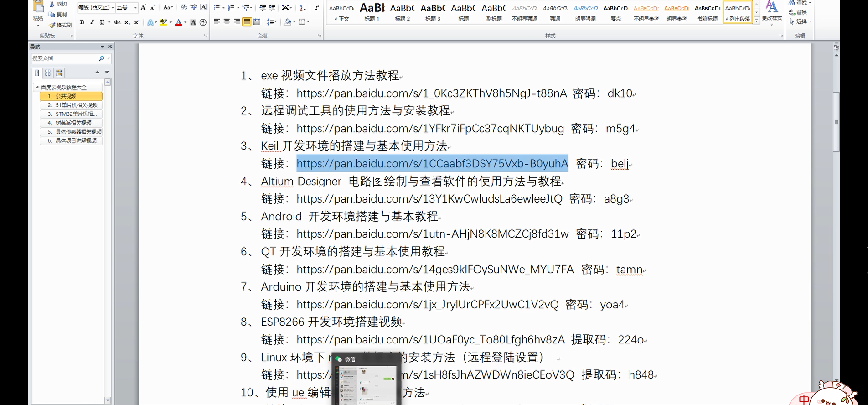The width and height of the screenshot is (868, 405).
Task: Click the paragraph shading paint bucket
Action: [287, 22]
